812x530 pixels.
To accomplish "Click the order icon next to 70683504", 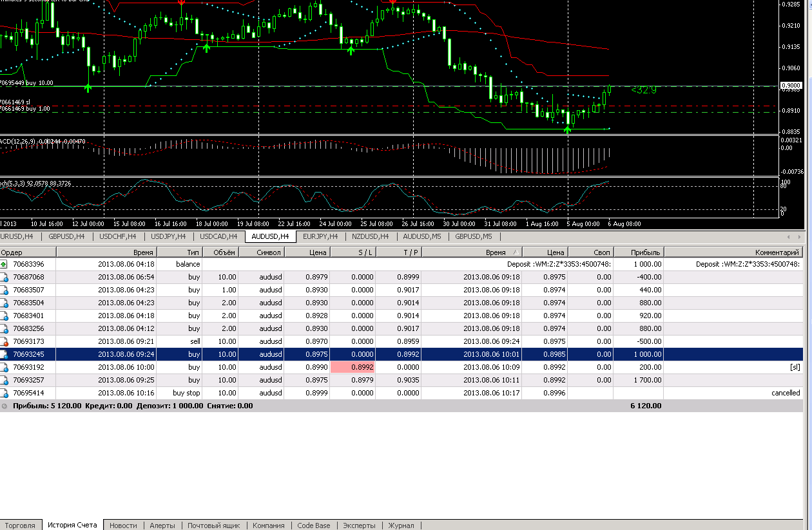I will 5,303.
